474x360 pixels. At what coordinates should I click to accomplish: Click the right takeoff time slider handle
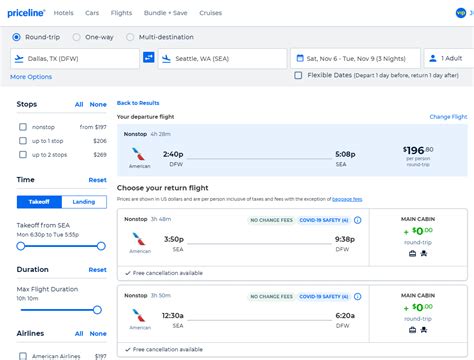[x=101, y=246]
